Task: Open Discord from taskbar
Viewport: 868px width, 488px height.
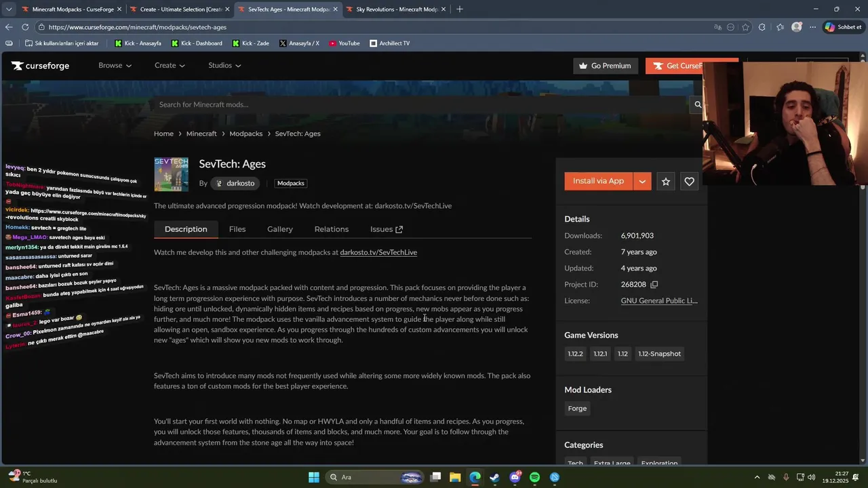Action: coord(515,477)
